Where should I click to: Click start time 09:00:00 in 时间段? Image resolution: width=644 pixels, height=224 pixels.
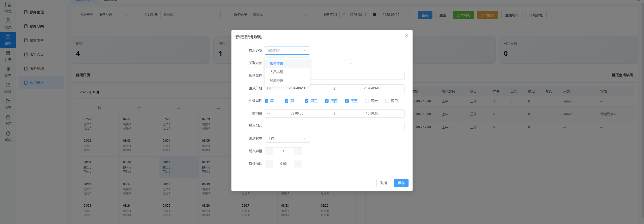click(x=297, y=114)
